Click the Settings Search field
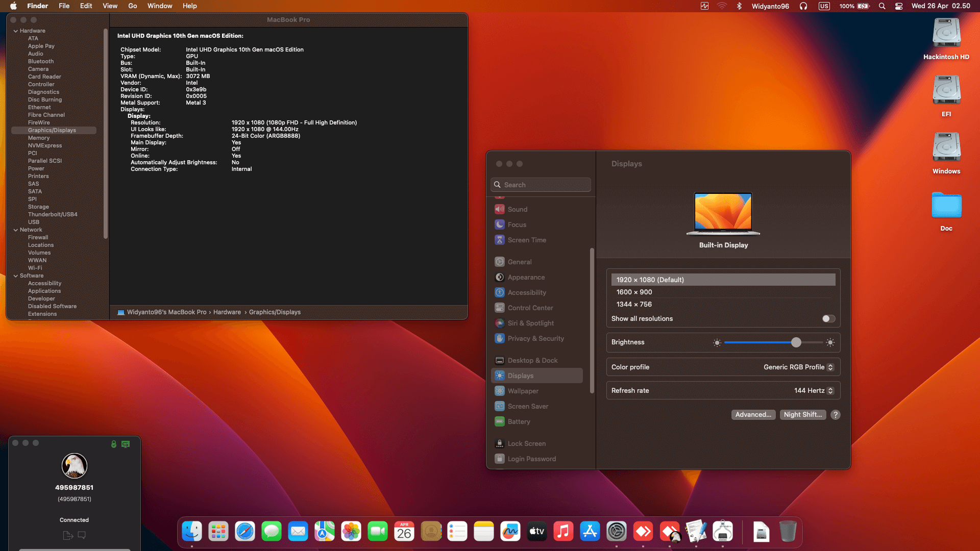This screenshot has width=980, height=551. point(541,185)
